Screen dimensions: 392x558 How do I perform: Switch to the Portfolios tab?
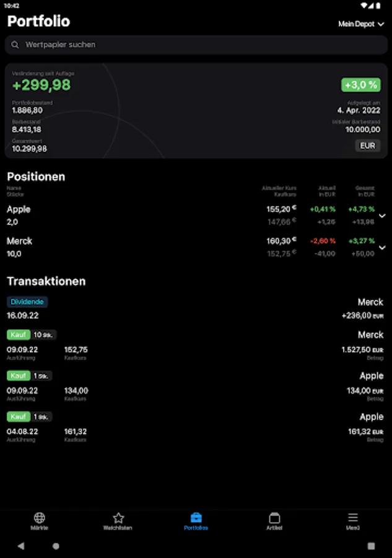pyautogui.click(x=196, y=521)
